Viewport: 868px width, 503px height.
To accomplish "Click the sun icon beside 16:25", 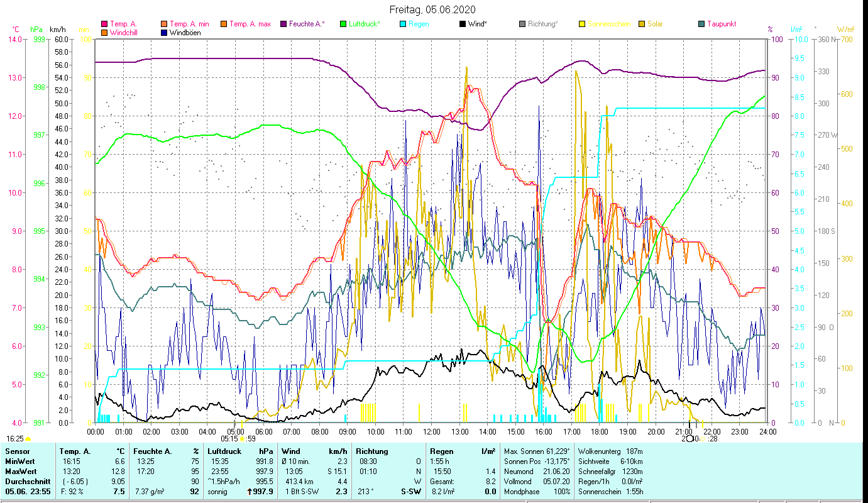I will tap(28, 439).
